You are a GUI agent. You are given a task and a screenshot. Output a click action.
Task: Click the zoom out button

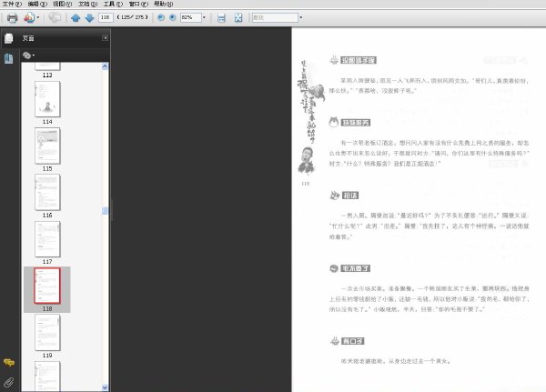click(161, 17)
